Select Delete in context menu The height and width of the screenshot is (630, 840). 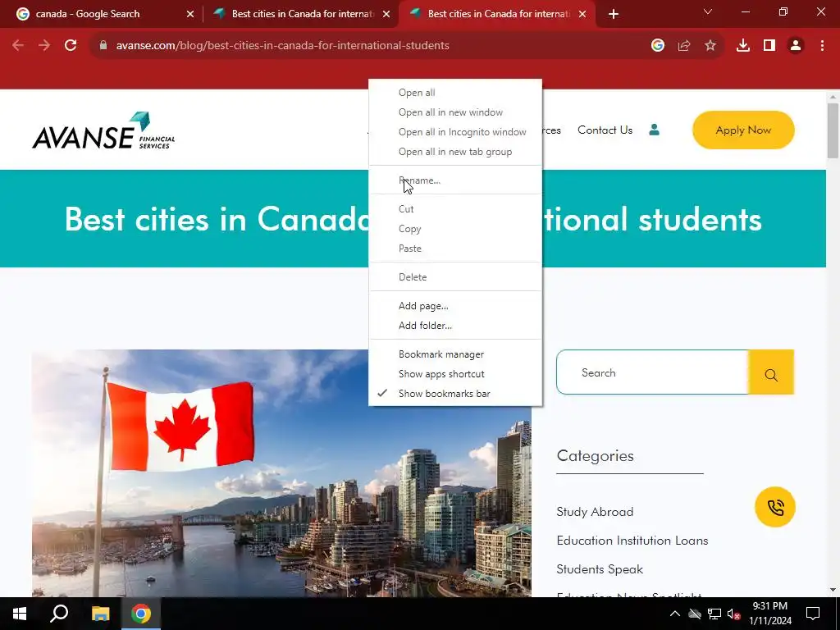coord(455,277)
